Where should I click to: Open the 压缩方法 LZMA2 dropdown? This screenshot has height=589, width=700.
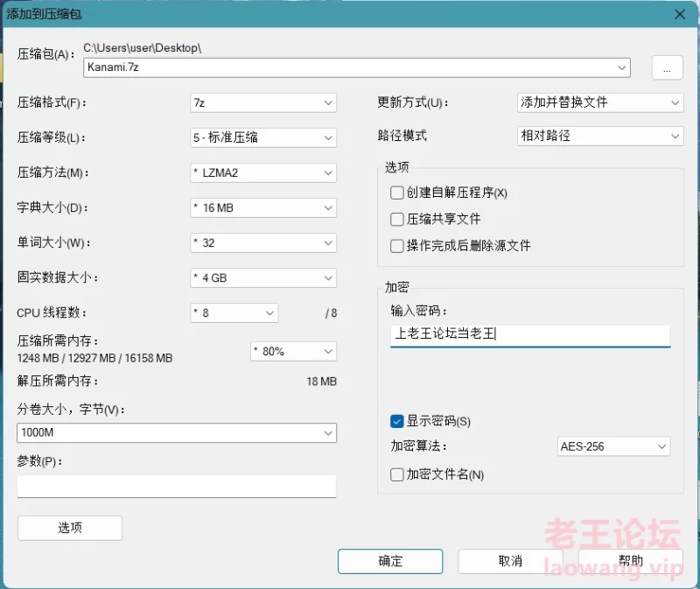pyautogui.click(x=263, y=172)
